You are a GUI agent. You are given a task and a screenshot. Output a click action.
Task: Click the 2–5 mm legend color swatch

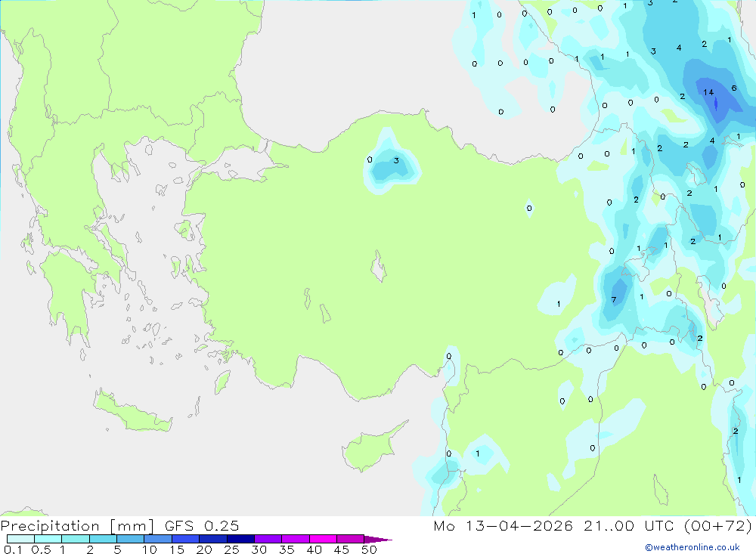103,539
